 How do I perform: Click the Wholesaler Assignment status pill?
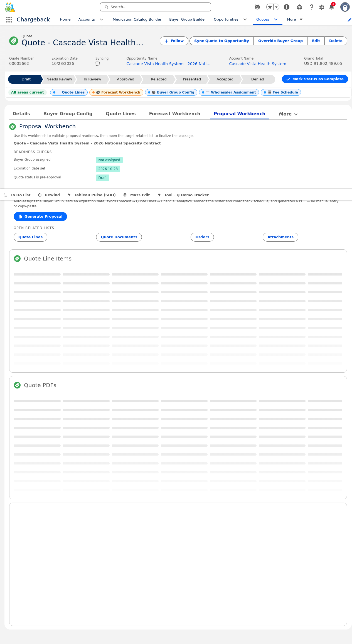coord(229,92)
